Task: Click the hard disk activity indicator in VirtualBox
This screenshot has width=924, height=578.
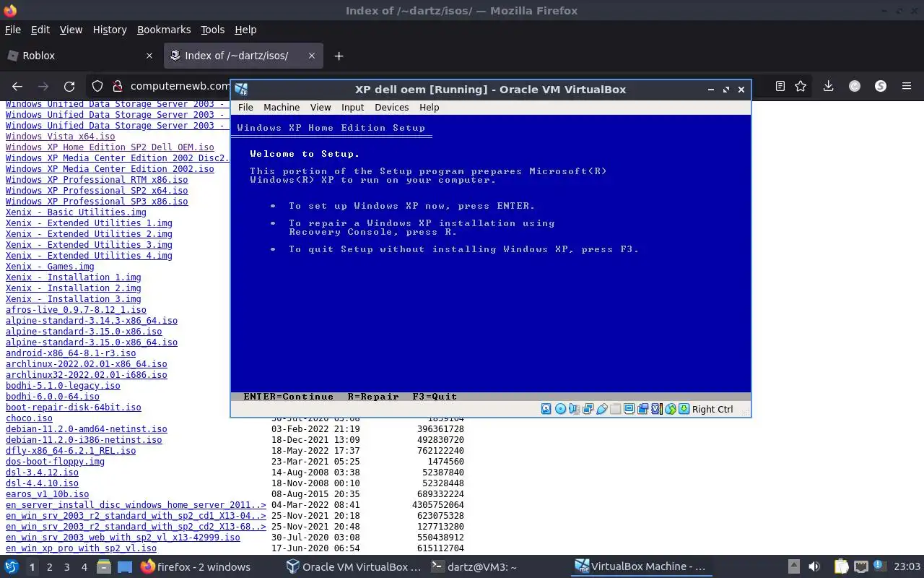Action: 546,409
